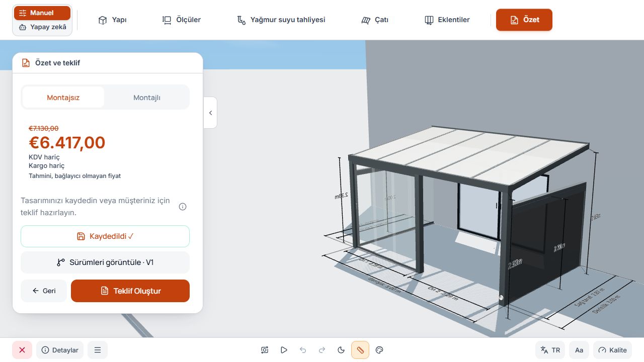Viewport: 644px width, 362px height.
Task: Open the Aa text size control
Action: coord(579,350)
